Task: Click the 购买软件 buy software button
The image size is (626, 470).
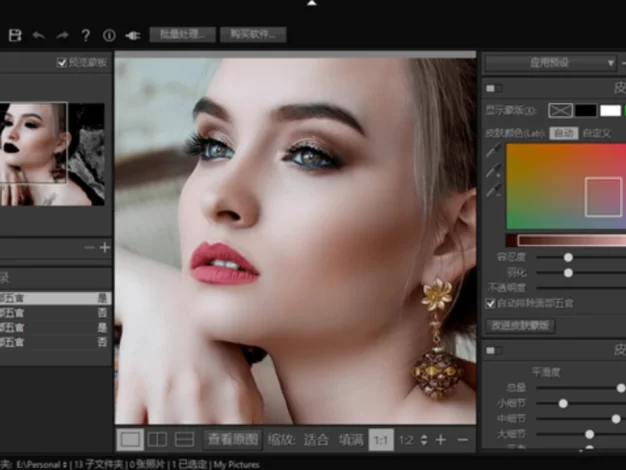Action: point(253,35)
